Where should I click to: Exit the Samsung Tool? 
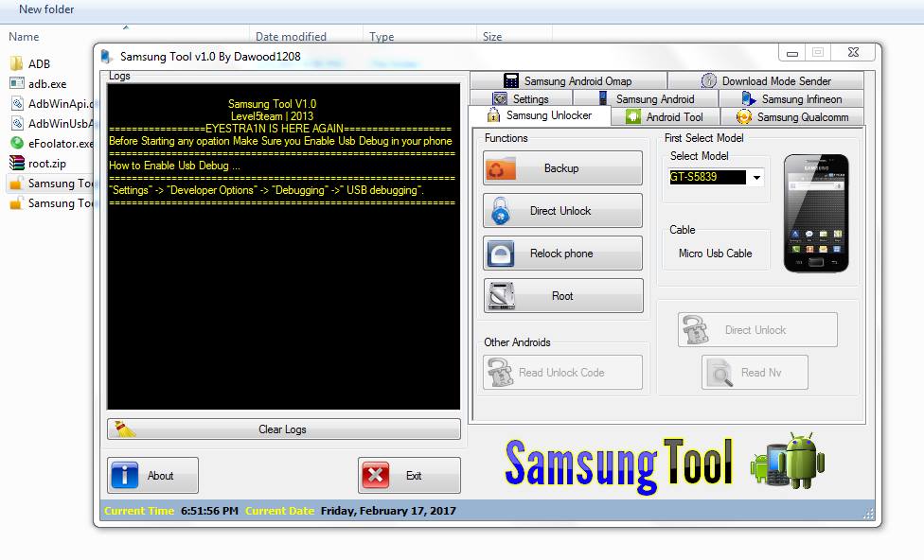coord(409,475)
